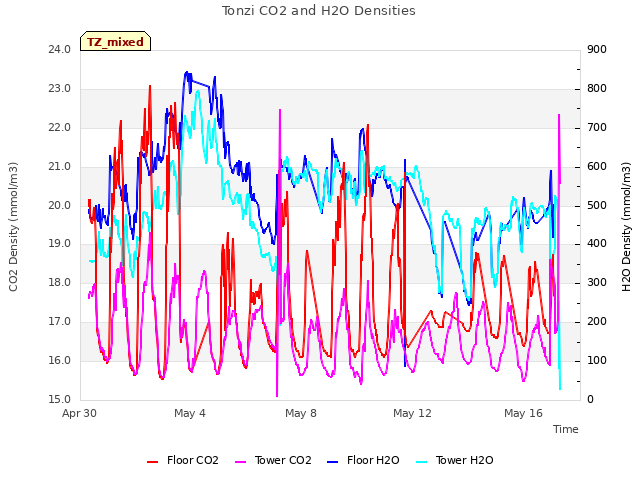Click the 20.0 CO2 axis value
Screen dimensions: 640x480
coord(60,205)
